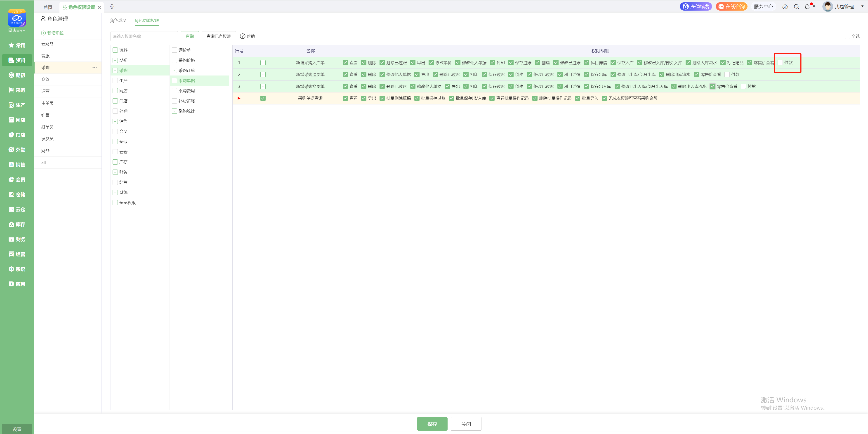Enable 付款 for 新增采购入库单

point(780,62)
